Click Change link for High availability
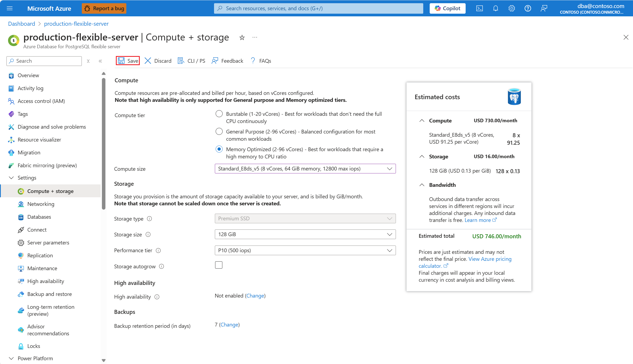 [255, 296]
